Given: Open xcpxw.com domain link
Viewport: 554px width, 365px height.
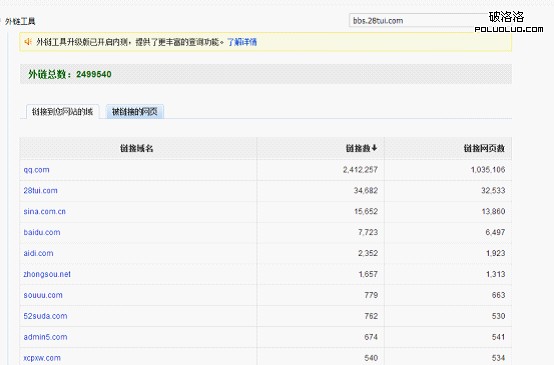Looking at the screenshot, I should (42, 358).
